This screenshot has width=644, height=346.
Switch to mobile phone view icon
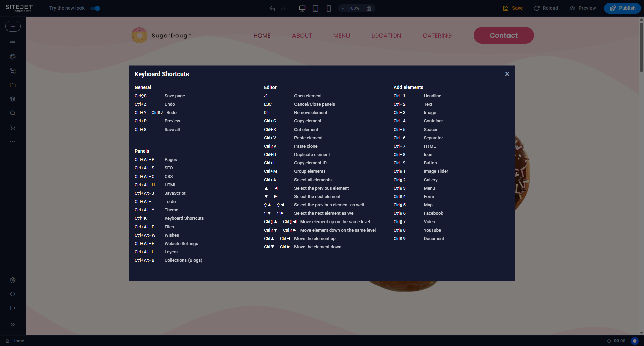pyautogui.click(x=329, y=8)
